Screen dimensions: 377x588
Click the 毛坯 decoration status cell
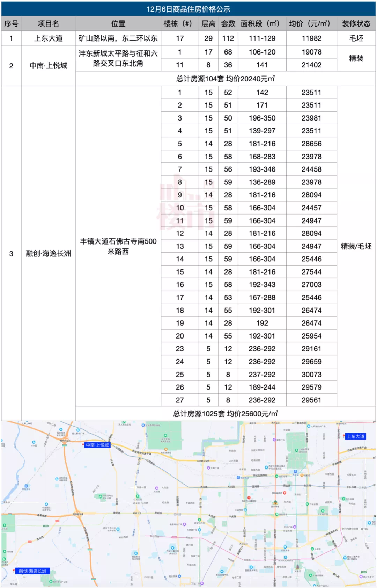(356, 38)
